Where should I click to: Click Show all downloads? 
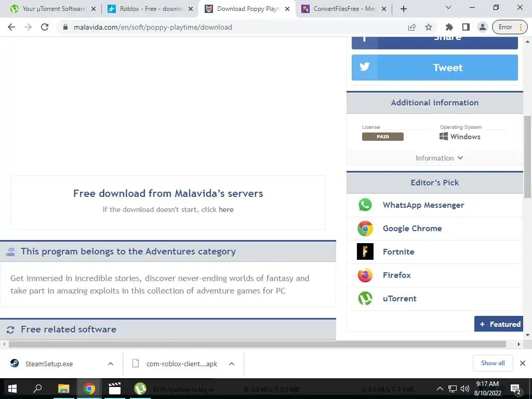(x=493, y=363)
